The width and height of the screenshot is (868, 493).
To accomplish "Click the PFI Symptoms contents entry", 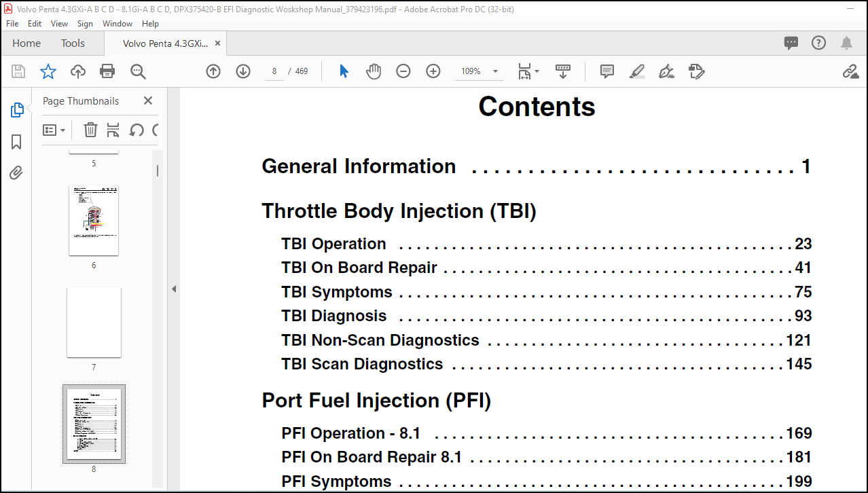I will 546,481.
